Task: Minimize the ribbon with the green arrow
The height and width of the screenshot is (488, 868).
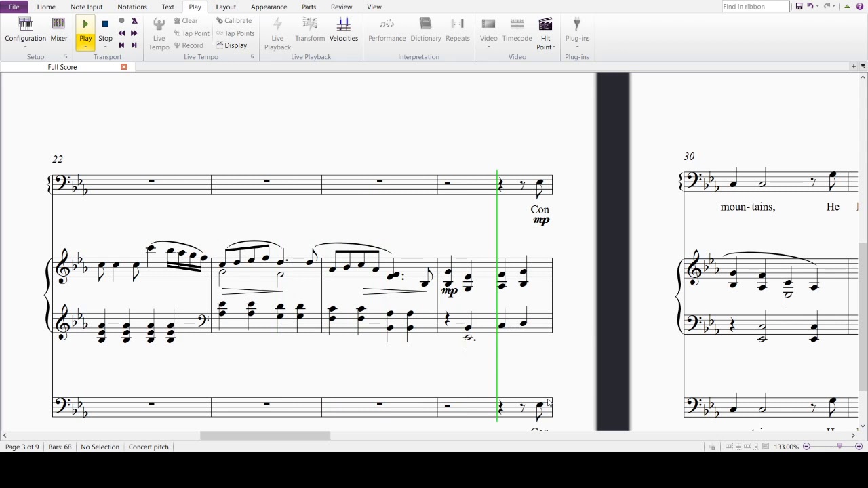Action: [x=847, y=7]
